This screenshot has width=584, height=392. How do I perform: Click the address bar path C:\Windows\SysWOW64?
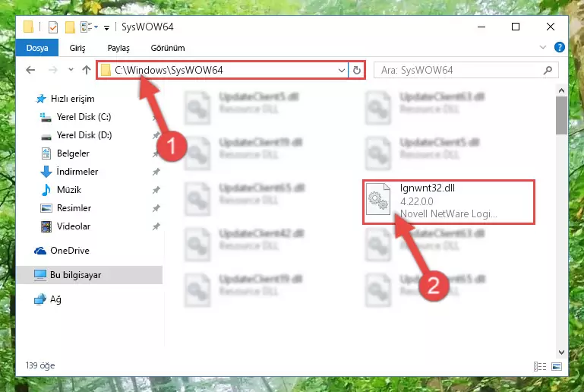(x=169, y=70)
